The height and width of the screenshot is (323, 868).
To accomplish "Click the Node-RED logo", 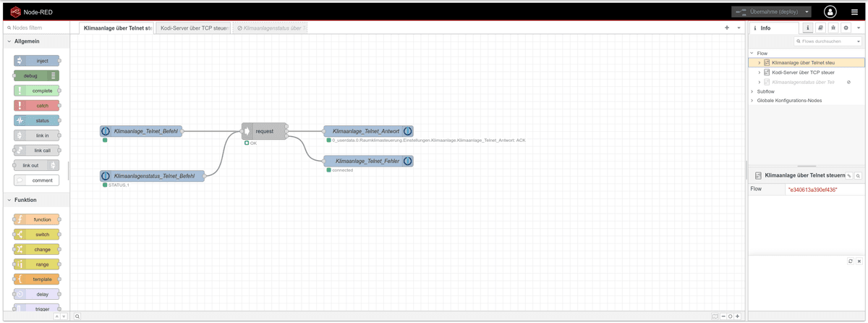I will click(15, 12).
